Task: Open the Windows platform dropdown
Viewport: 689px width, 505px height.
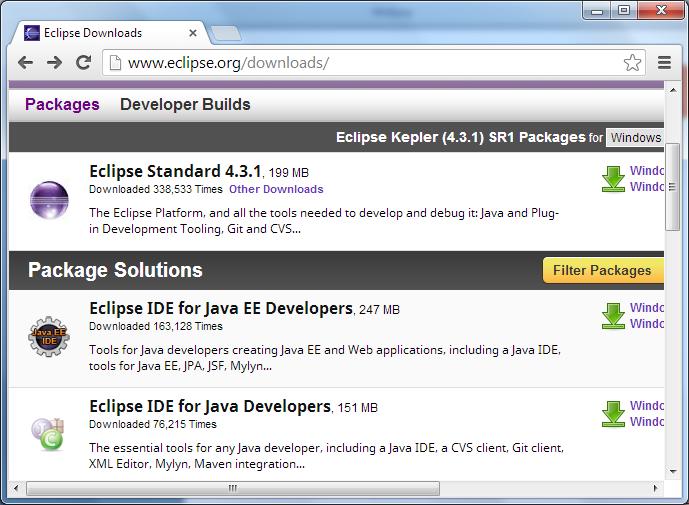Action: tap(635, 138)
